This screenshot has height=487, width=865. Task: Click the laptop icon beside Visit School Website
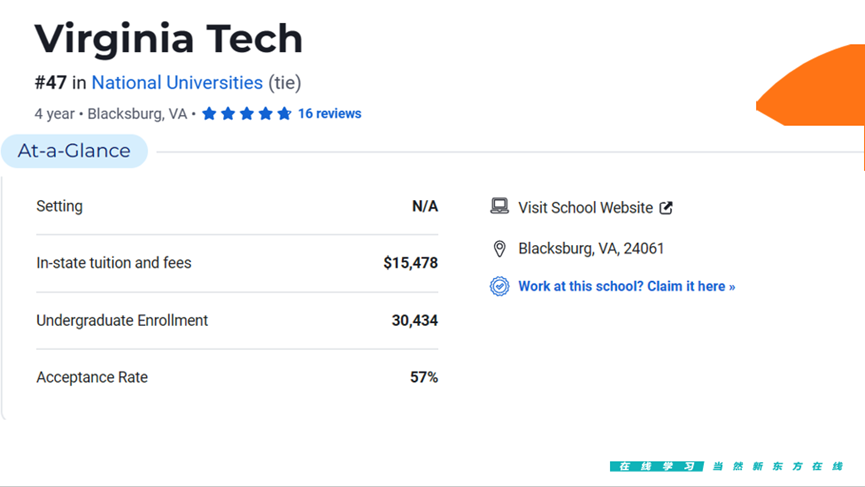pos(499,206)
